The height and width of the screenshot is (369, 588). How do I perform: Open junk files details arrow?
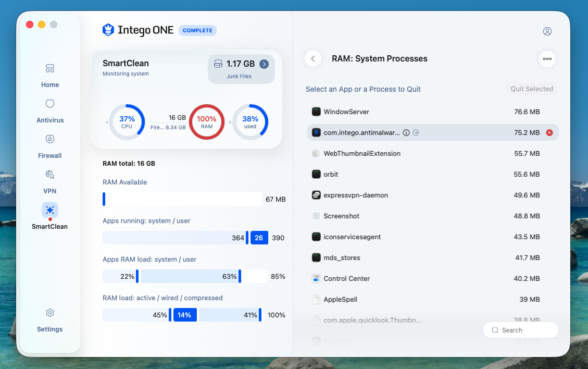(x=264, y=64)
